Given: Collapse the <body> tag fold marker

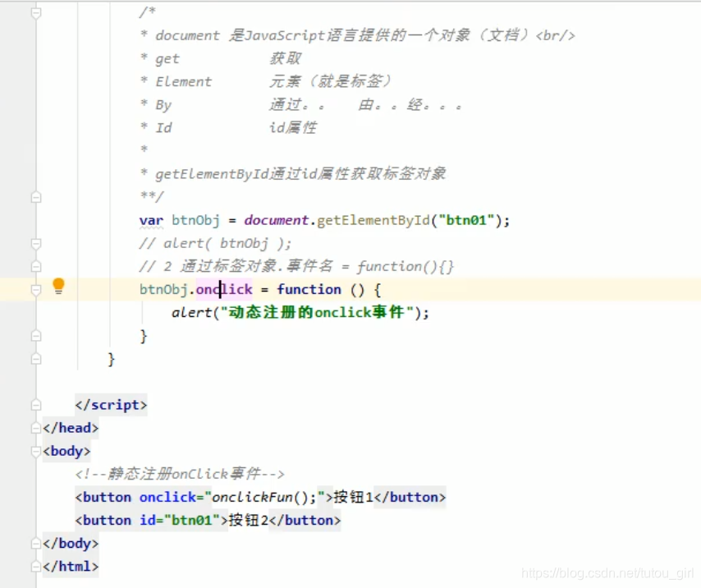Looking at the screenshot, I should (x=36, y=451).
